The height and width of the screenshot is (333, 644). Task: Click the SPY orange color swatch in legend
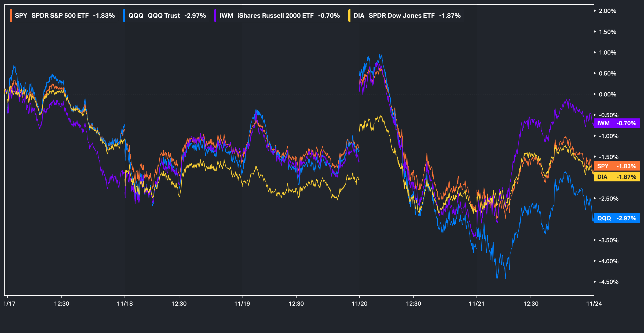click(11, 16)
